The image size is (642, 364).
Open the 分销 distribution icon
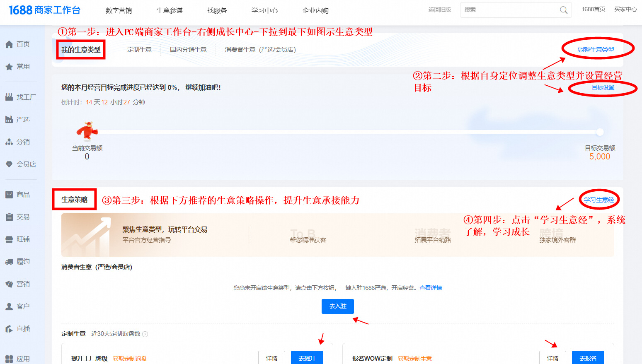tap(9, 142)
